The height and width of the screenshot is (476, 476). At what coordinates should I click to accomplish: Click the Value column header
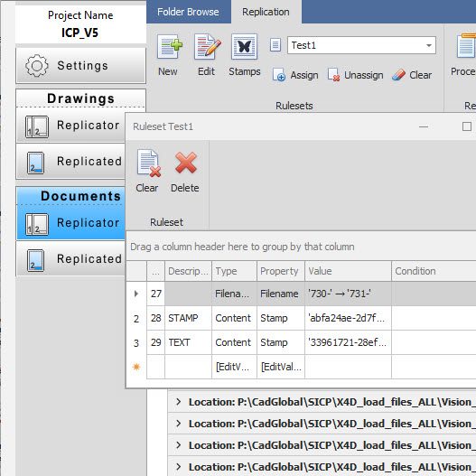pyautogui.click(x=348, y=271)
